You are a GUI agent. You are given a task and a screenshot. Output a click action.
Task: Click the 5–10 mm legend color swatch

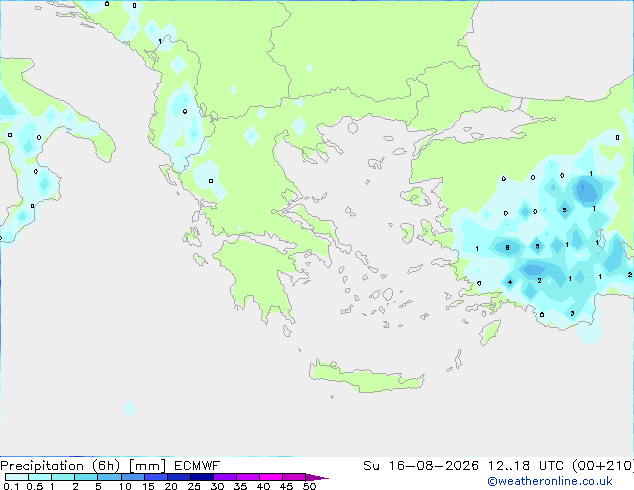[x=109, y=477]
